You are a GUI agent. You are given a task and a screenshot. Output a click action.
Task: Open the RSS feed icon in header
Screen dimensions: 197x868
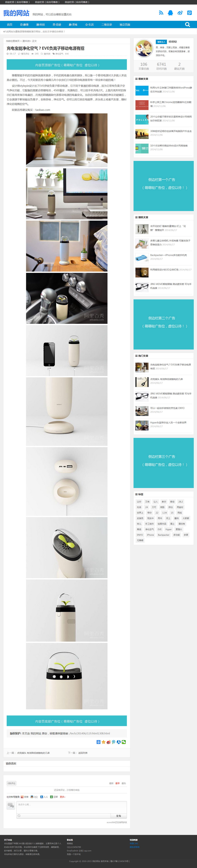point(161,13)
